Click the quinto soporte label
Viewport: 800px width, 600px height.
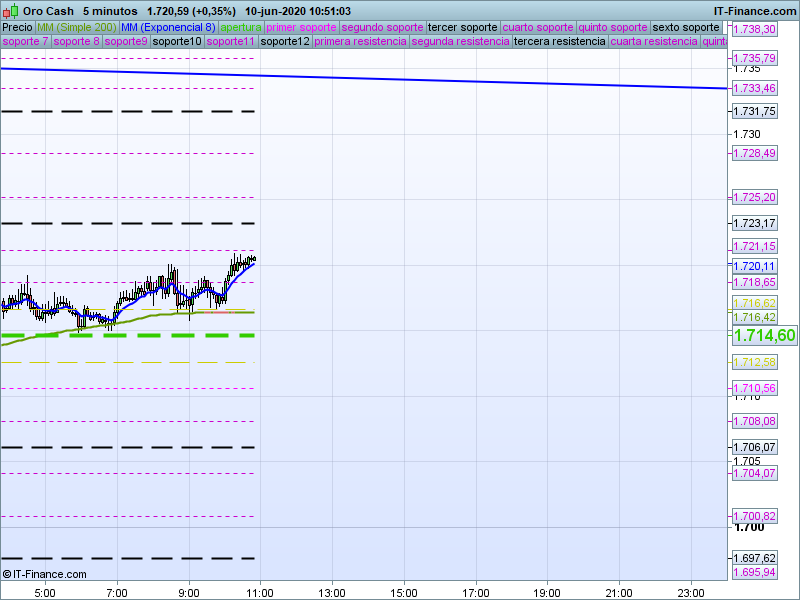pos(613,28)
